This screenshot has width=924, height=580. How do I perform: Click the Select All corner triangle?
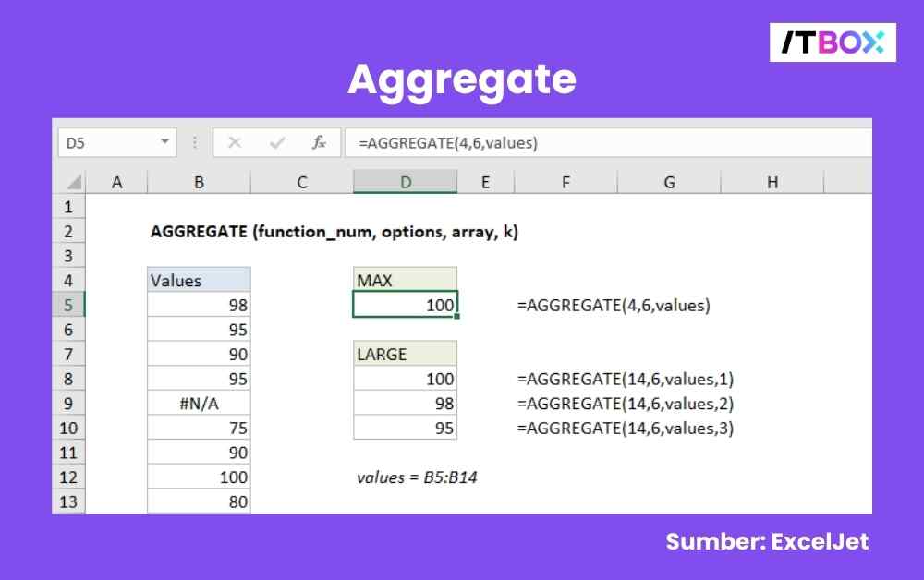[x=74, y=183]
